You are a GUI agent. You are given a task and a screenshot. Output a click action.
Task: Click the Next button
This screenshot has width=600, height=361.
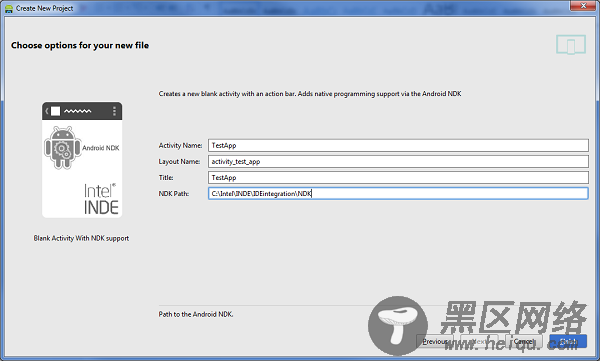(x=479, y=341)
